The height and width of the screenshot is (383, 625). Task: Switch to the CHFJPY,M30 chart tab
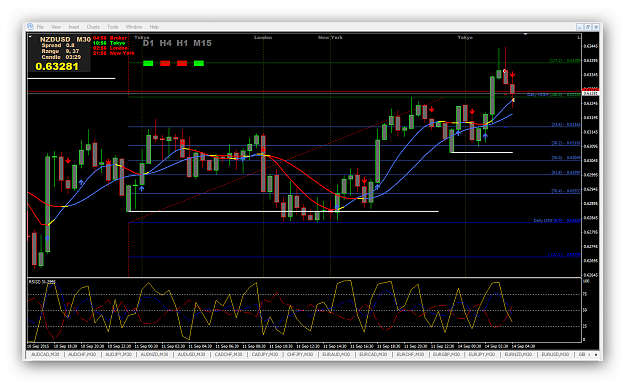(x=300, y=354)
